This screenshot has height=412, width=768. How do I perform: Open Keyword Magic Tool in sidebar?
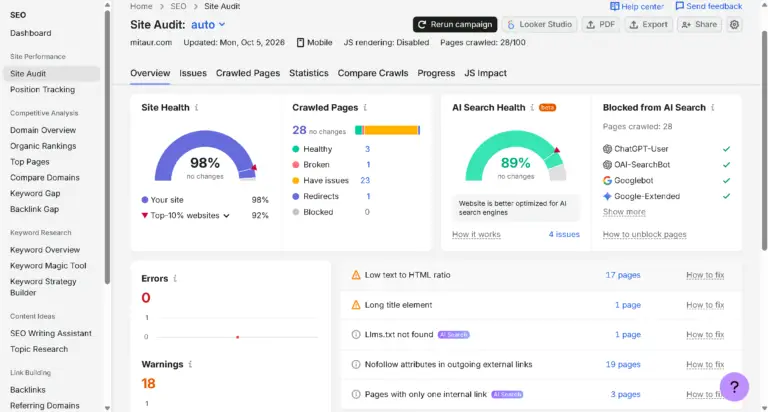tap(48, 266)
